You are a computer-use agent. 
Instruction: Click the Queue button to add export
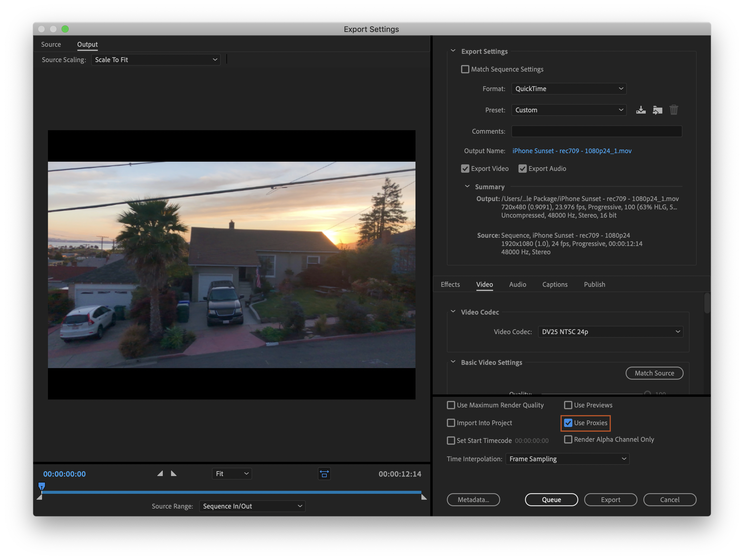(x=550, y=500)
